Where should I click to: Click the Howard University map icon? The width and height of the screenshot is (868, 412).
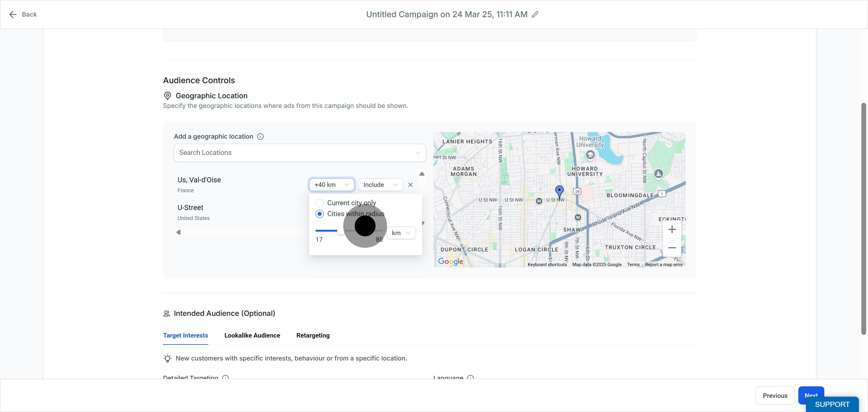click(x=590, y=155)
